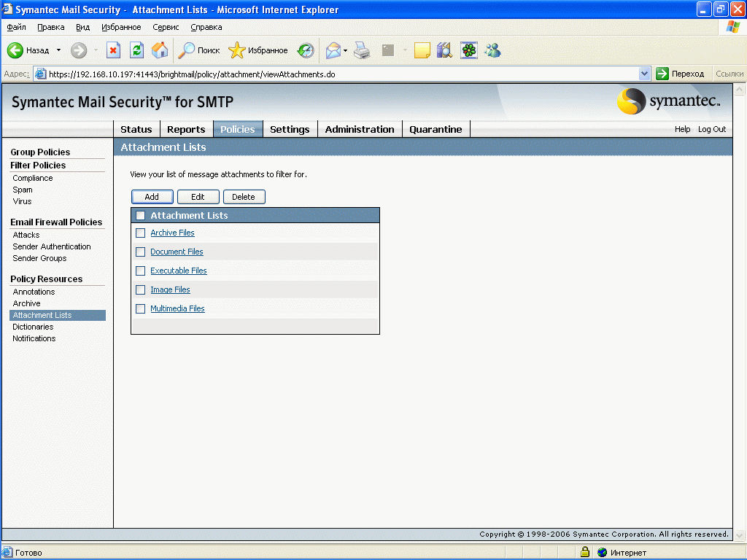747x560 pixels.
Task: Switch to the Settings tab
Action: click(290, 129)
